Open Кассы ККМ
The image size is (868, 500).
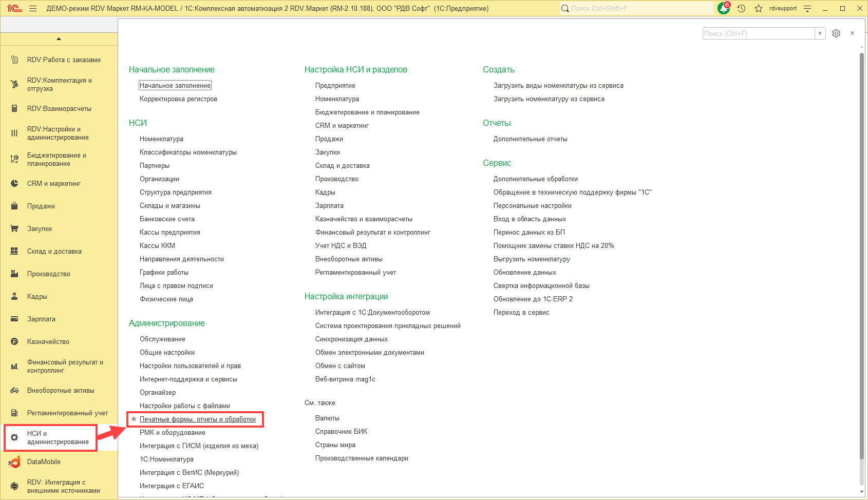pyautogui.click(x=157, y=246)
